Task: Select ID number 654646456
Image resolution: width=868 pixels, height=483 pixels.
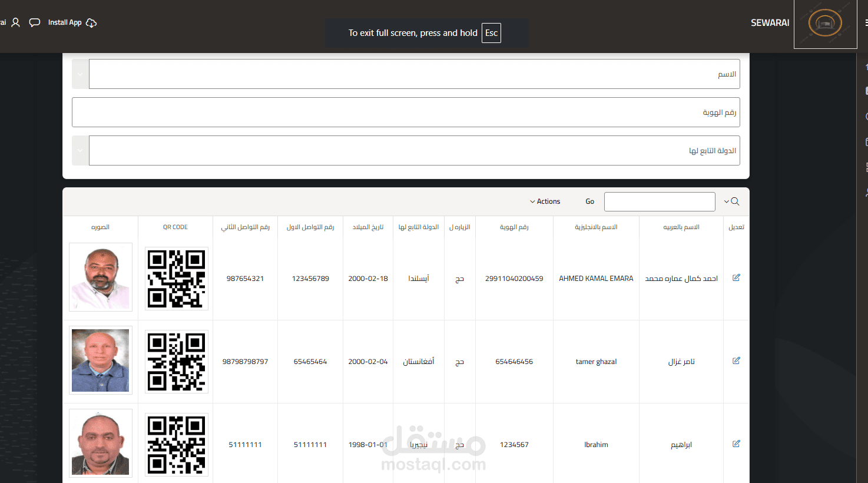Action: coord(514,362)
